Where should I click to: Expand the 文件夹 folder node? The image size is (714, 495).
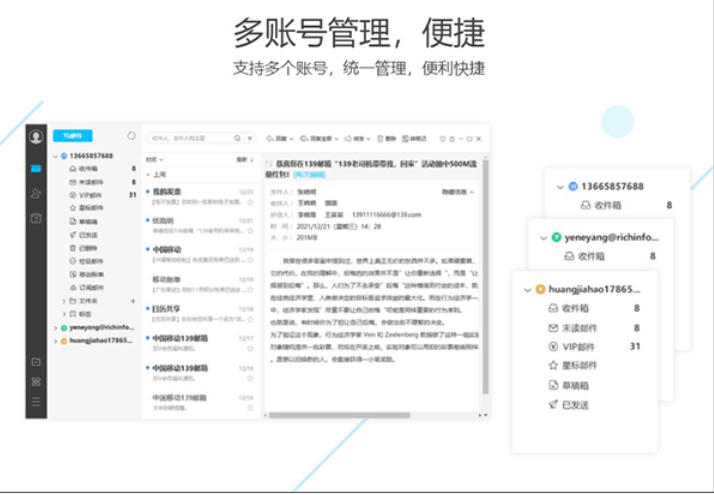pos(64,301)
